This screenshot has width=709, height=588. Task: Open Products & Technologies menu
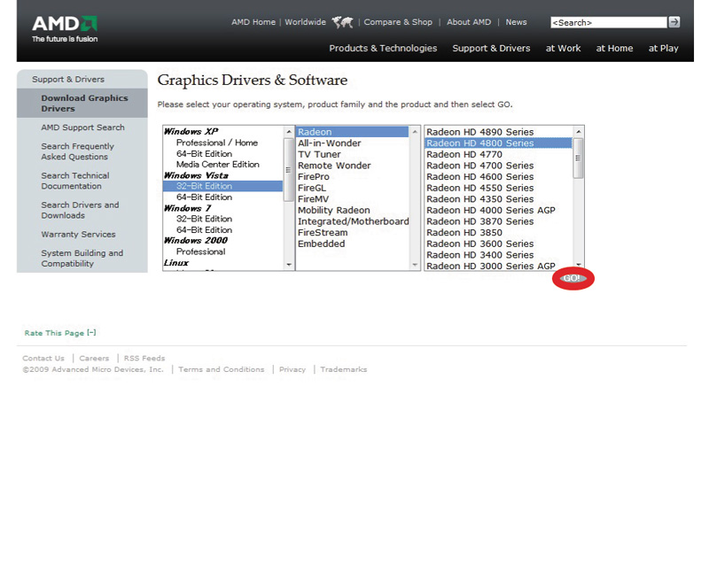pyautogui.click(x=383, y=49)
